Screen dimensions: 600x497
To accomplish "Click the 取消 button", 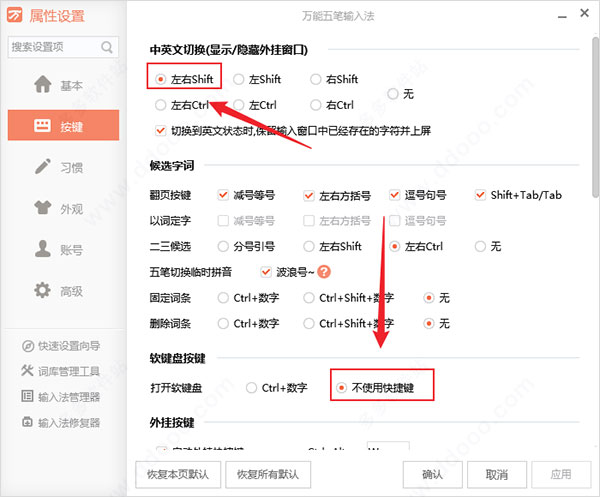I will click(497, 475).
